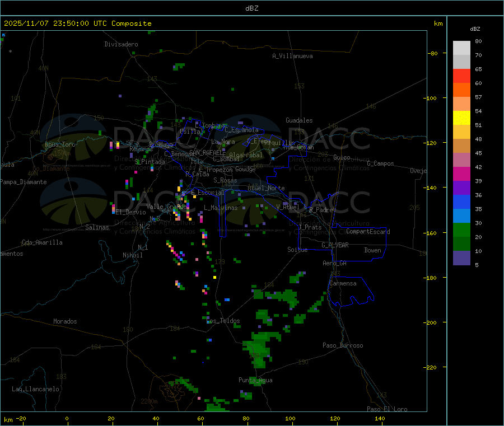Select the 'Bowen' map label
This screenshot has width=504, height=426.
[x=373, y=250]
